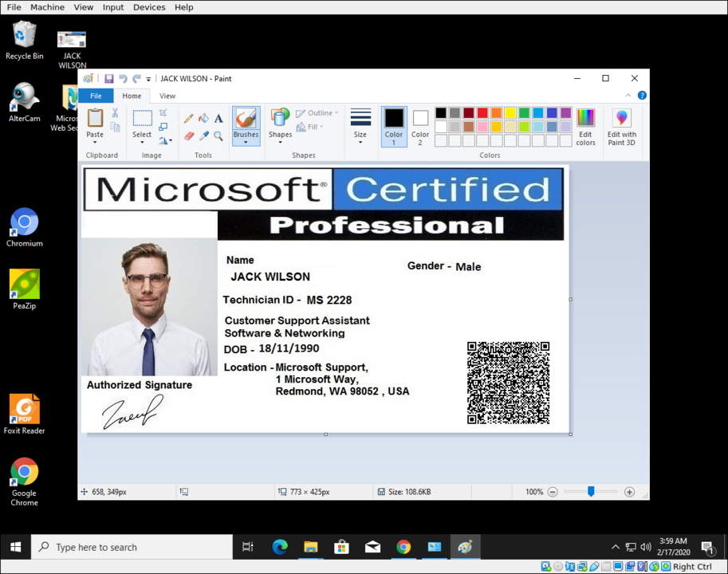Open the File tab in Paint
The height and width of the screenshot is (574, 728).
click(x=96, y=96)
